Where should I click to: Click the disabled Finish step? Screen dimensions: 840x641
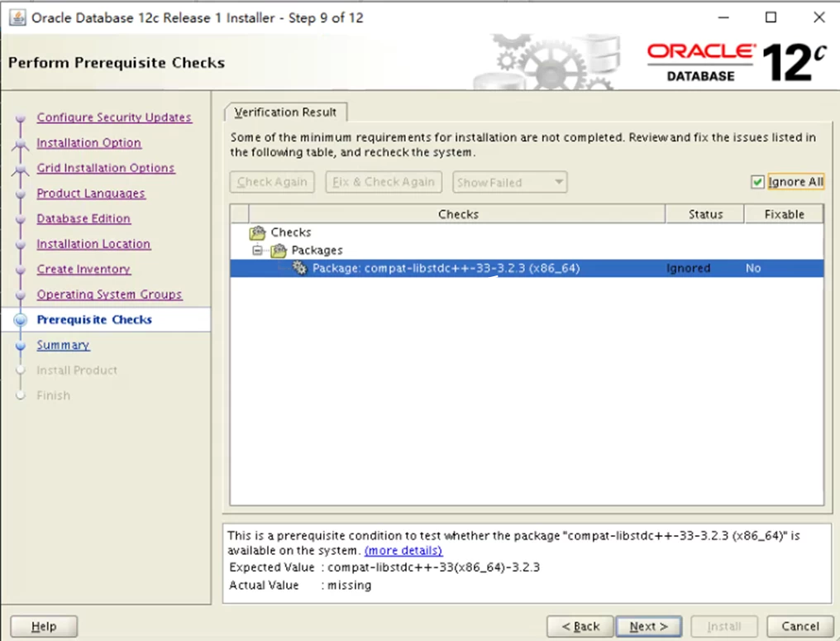53,395
